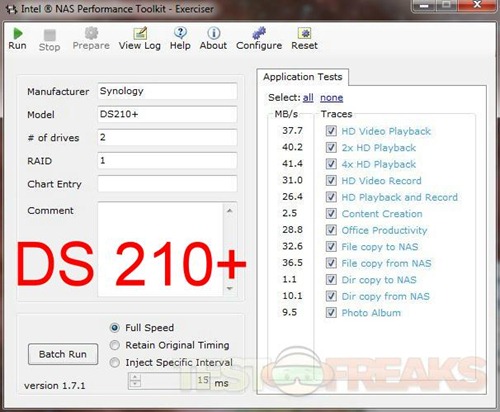The height and width of the screenshot is (412, 500).
Task: Open the About info icon
Action: click(x=214, y=33)
